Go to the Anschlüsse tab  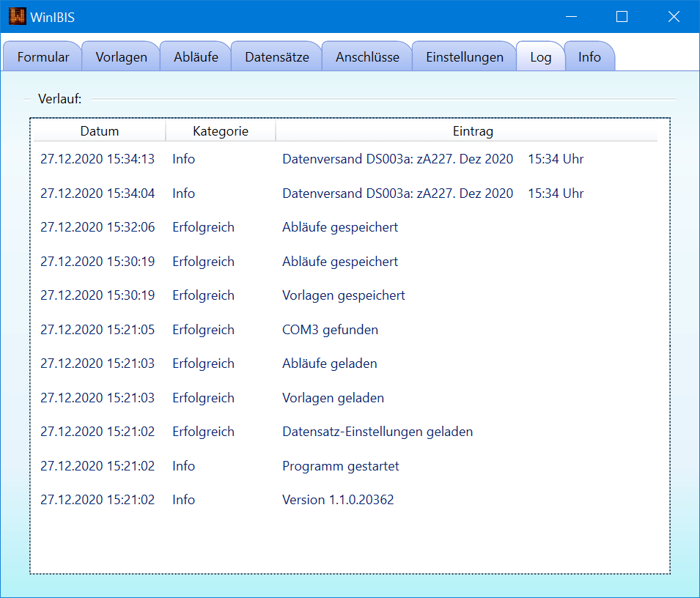point(367,56)
